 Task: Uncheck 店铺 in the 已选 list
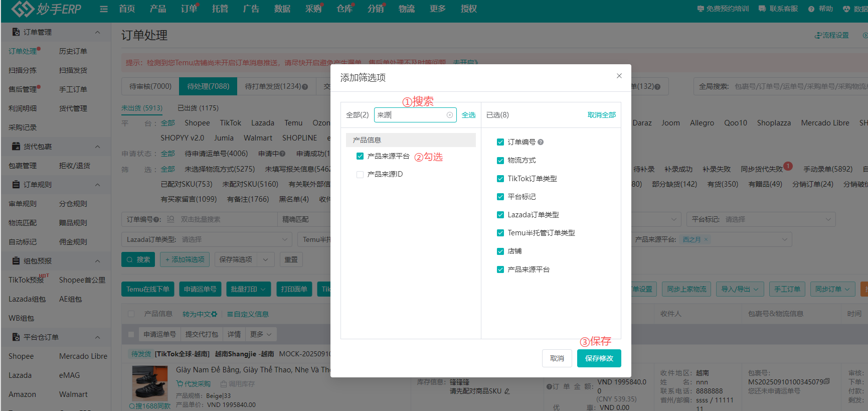[500, 251]
